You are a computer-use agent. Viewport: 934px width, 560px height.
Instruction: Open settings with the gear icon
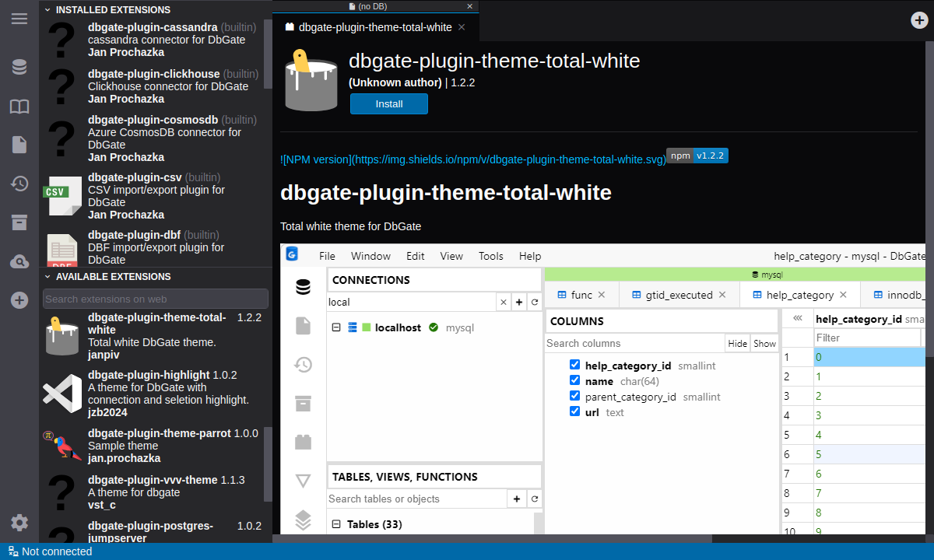point(19,523)
